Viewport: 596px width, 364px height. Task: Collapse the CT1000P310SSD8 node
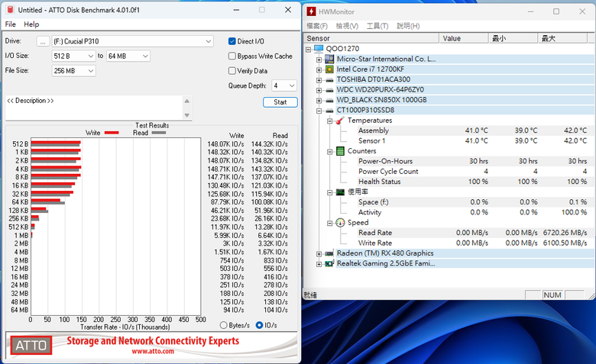tap(319, 111)
